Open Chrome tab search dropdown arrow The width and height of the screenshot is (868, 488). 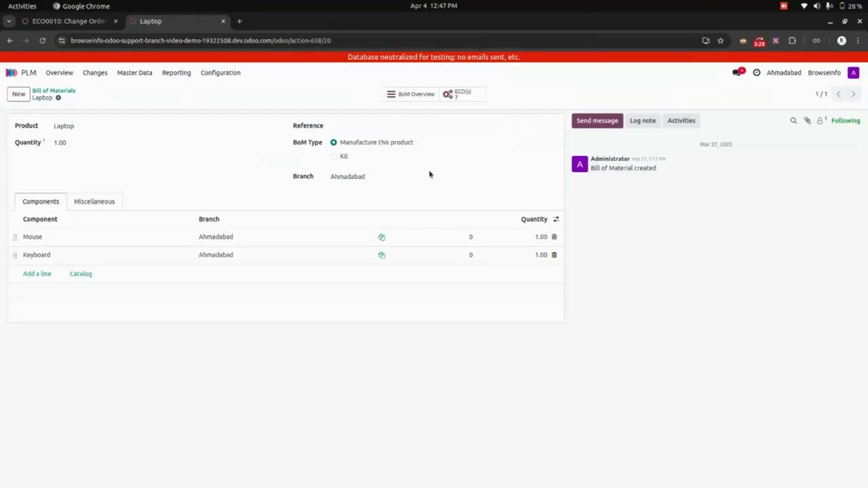click(x=9, y=22)
